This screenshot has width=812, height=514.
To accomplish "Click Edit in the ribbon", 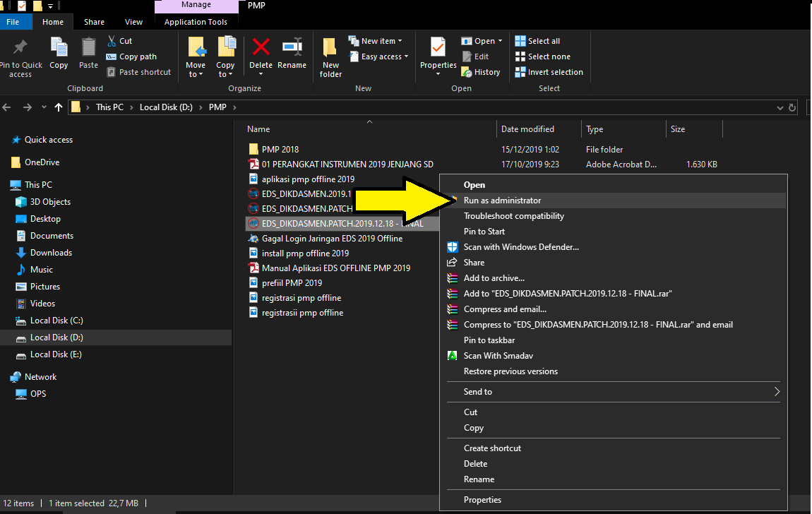I will (475, 56).
